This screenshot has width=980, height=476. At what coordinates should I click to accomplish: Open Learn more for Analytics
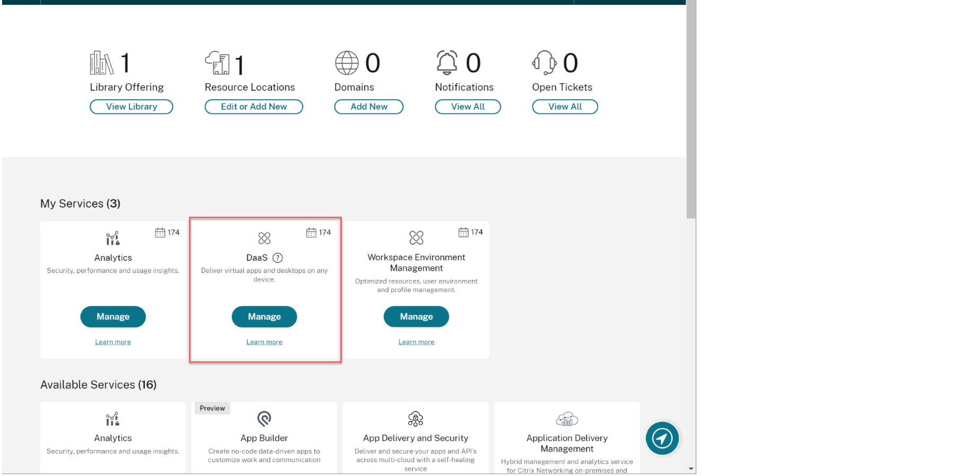click(113, 342)
